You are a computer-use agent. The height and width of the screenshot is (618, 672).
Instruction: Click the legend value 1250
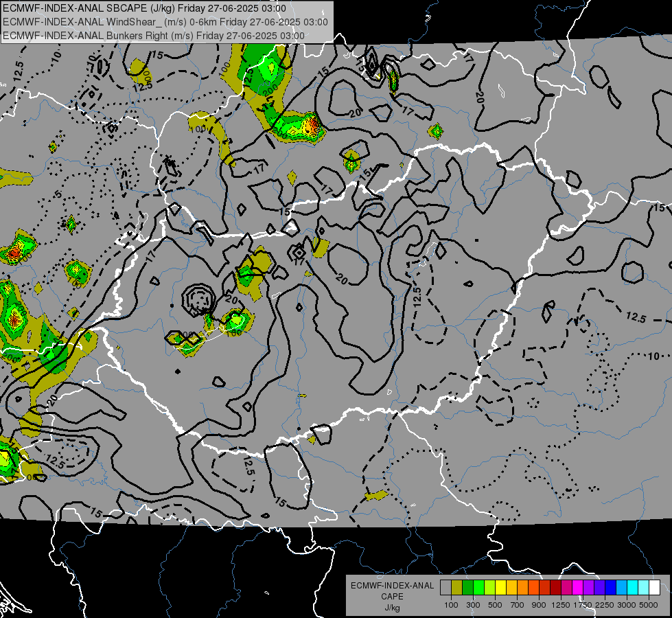(561, 605)
